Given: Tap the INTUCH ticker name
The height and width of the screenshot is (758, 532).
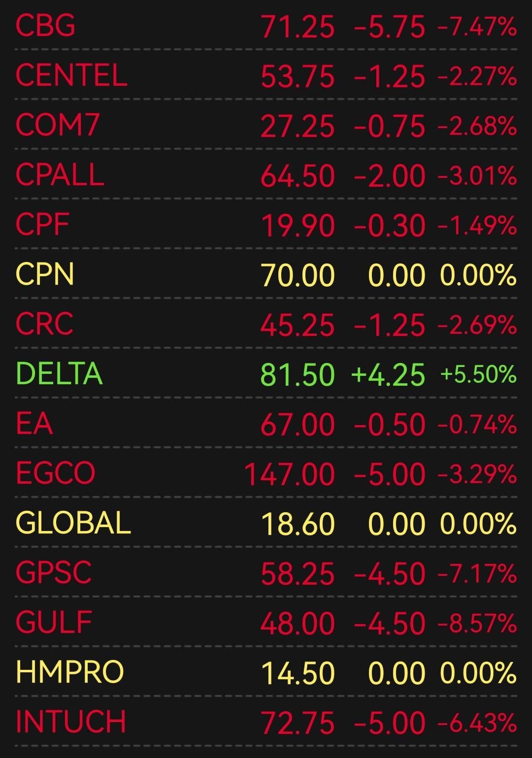Looking at the screenshot, I should (71, 722).
